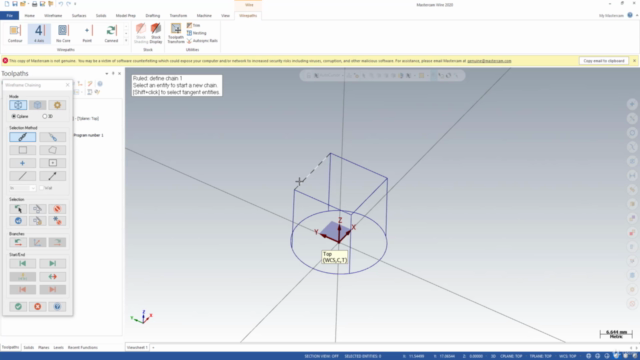
Task: Select the 4 Axis wirepath tool
Action: click(39, 33)
